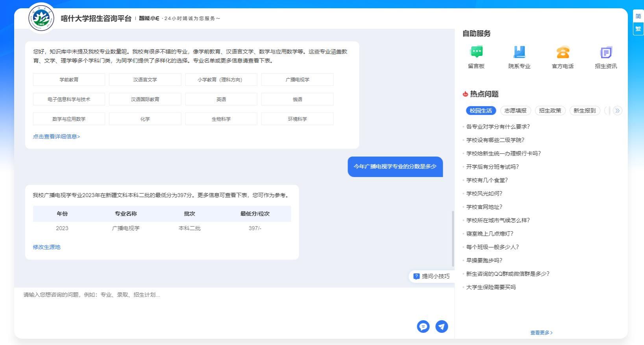Expand more hot topic tabs arrow
644x345 pixels.
(617, 111)
